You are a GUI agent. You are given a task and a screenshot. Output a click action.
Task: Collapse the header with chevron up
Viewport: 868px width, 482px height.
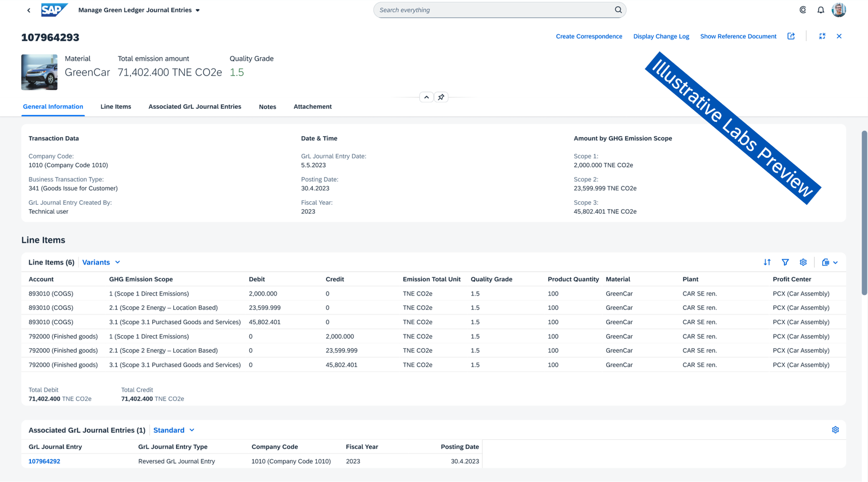427,97
